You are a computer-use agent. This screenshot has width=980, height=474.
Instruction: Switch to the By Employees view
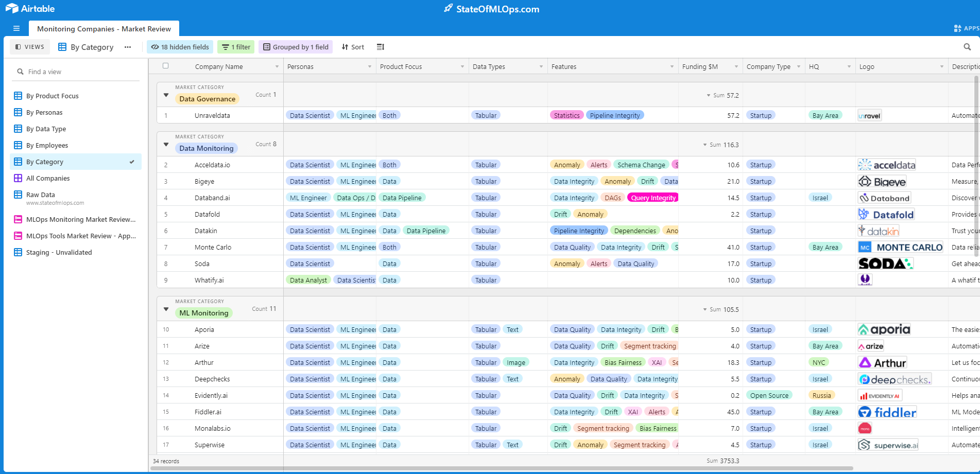coord(76,145)
